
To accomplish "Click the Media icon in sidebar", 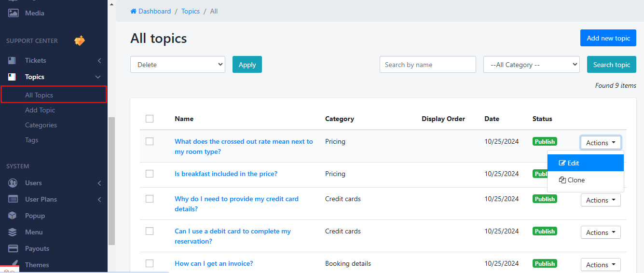I will pyautogui.click(x=13, y=13).
